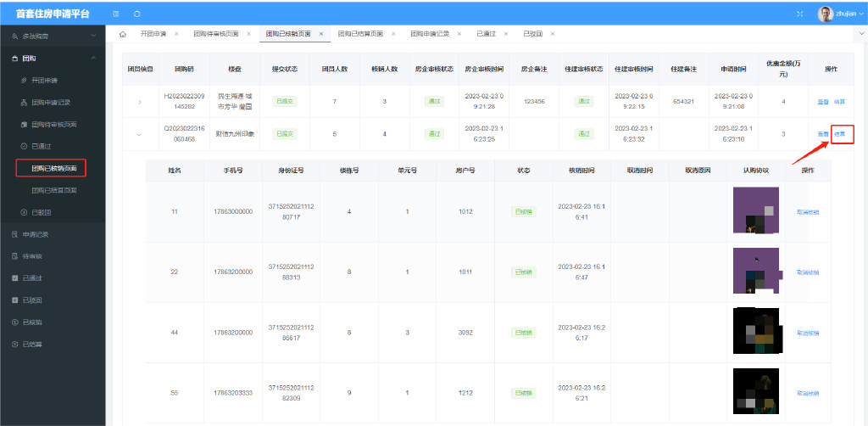
Task: Close the 开团申请 tab
Action: [176, 34]
